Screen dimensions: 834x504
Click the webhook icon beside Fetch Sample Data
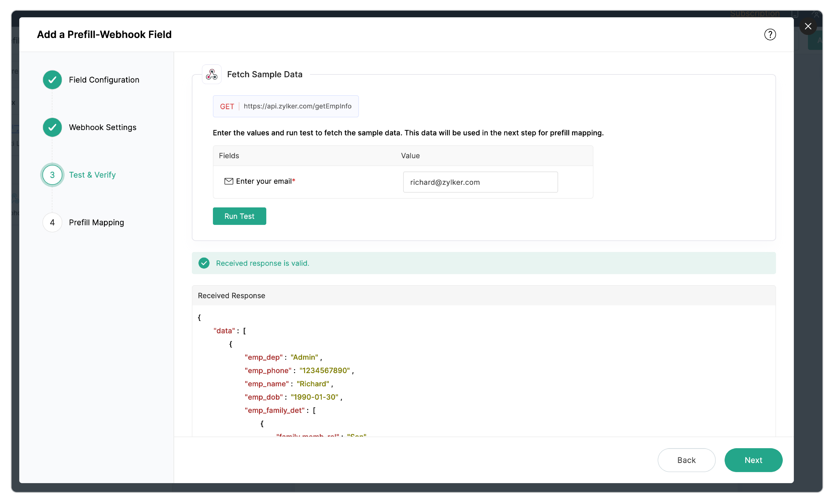(211, 74)
